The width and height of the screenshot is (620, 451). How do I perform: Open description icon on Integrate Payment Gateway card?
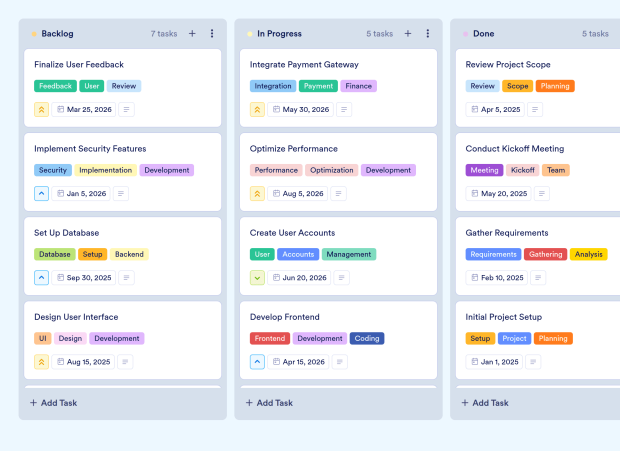tap(344, 109)
